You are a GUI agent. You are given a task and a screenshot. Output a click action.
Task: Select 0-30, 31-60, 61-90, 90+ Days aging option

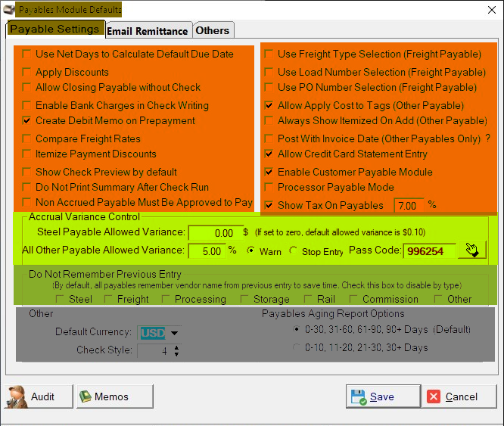[x=297, y=329]
